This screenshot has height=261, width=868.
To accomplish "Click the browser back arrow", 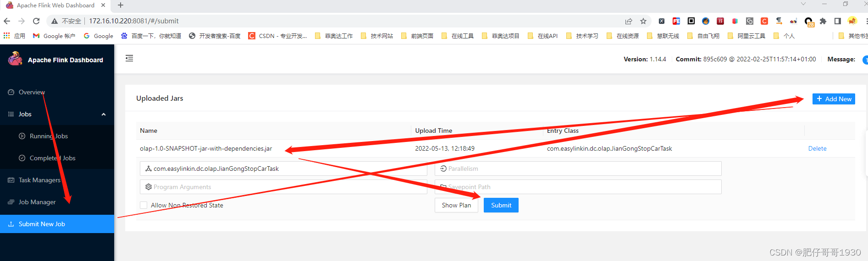I will pos(7,21).
